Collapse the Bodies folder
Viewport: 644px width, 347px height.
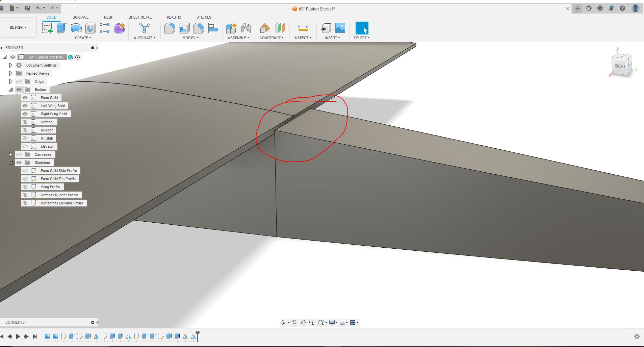(x=10, y=90)
